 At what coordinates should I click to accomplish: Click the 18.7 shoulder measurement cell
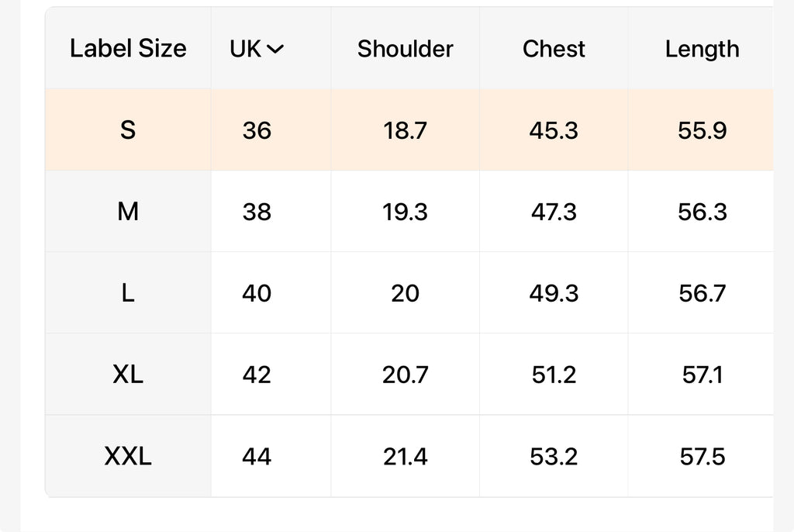(x=405, y=130)
